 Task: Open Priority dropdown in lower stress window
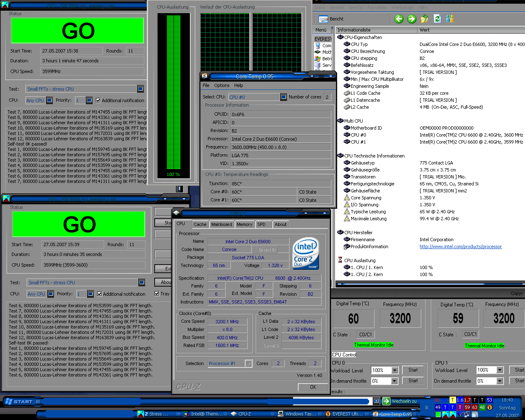coord(90,294)
